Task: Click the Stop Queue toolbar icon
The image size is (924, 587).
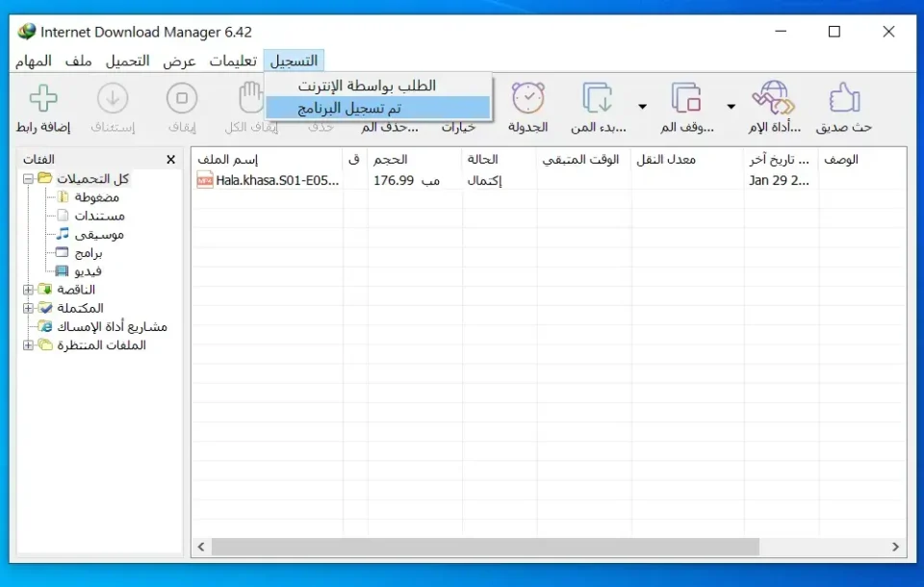Action: click(686, 99)
